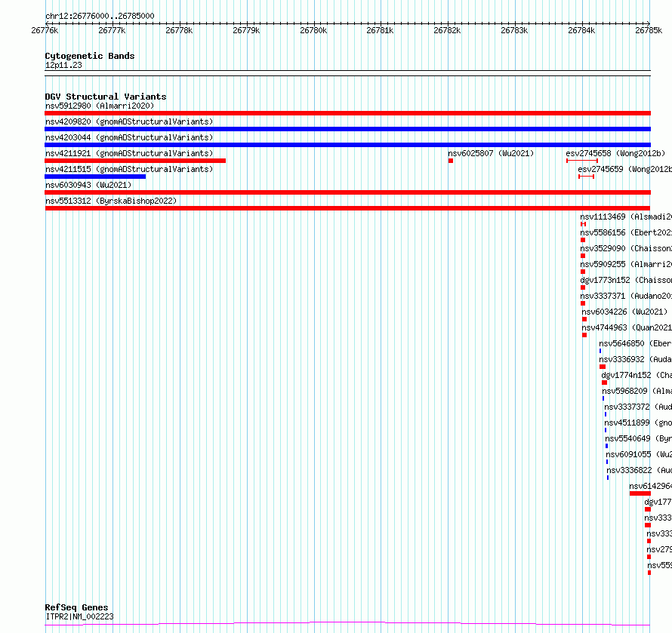Click the red bracket glyph under esv2745659

(586, 177)
